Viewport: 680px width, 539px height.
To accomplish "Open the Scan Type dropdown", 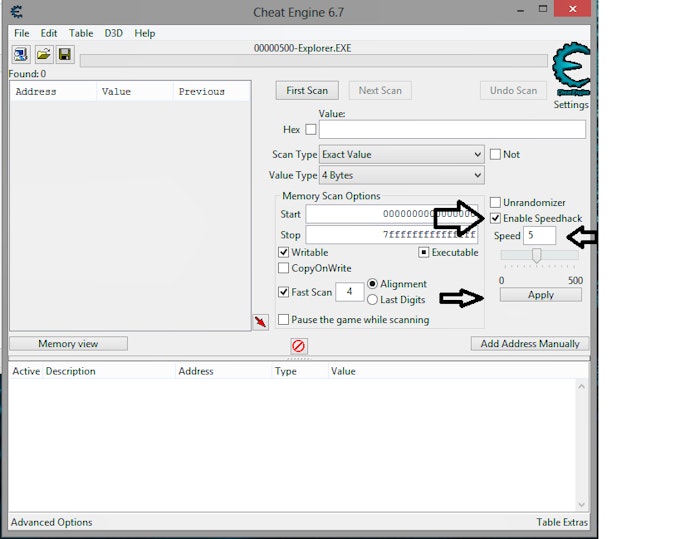I will click(x=402, y=154).
